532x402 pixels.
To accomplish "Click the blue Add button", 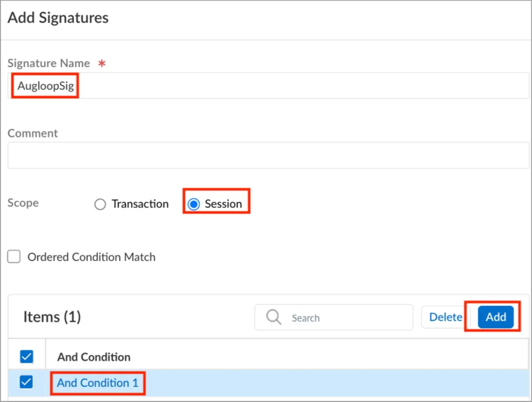I will pos(496,317).
